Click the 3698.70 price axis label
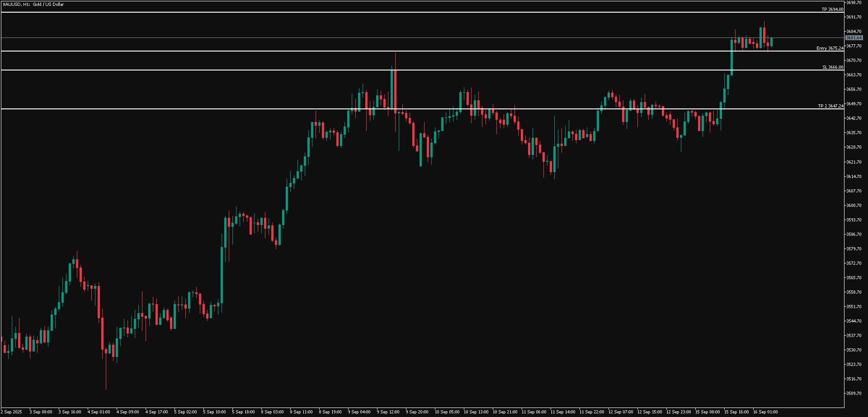Screen dimensions: 868x417 pyautogui.click(x=854, y=3)
